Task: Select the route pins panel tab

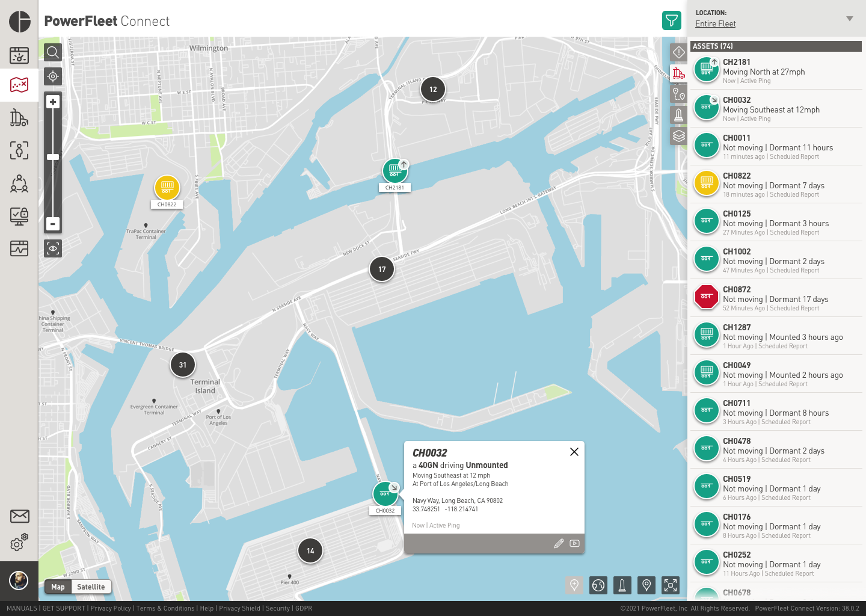Action: click(x=678, y=94)
